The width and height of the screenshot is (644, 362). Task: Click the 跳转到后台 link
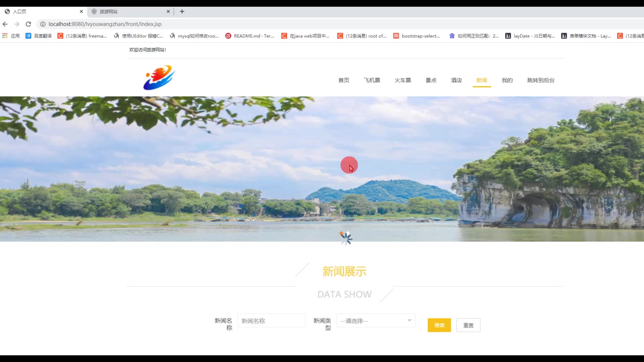[x=541, y=80]
